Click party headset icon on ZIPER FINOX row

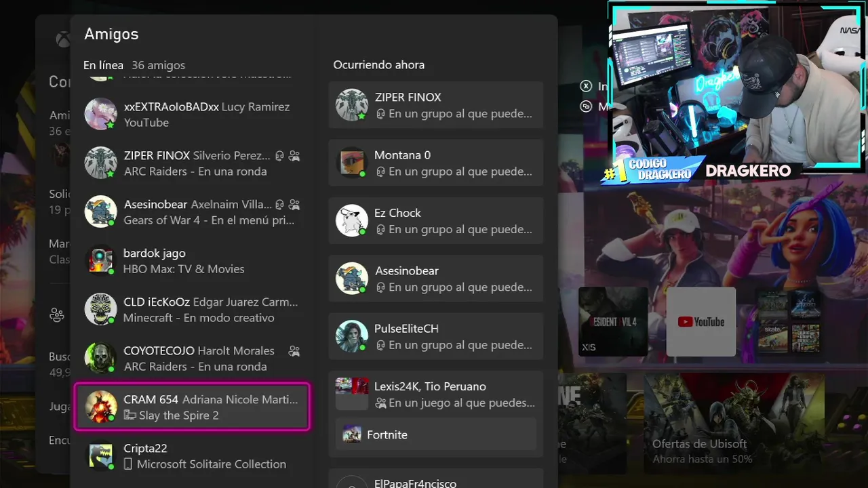tap(279, 155)
